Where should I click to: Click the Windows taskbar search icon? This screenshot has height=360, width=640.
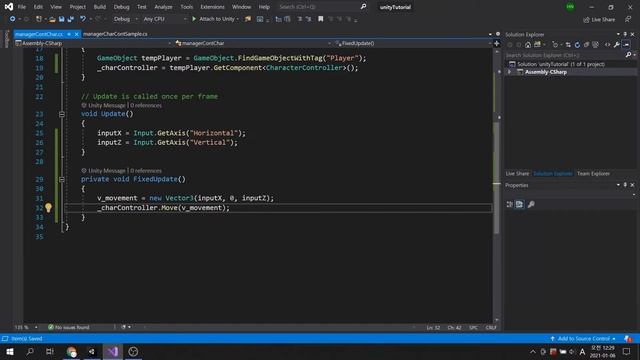click(x=30, y=351)
